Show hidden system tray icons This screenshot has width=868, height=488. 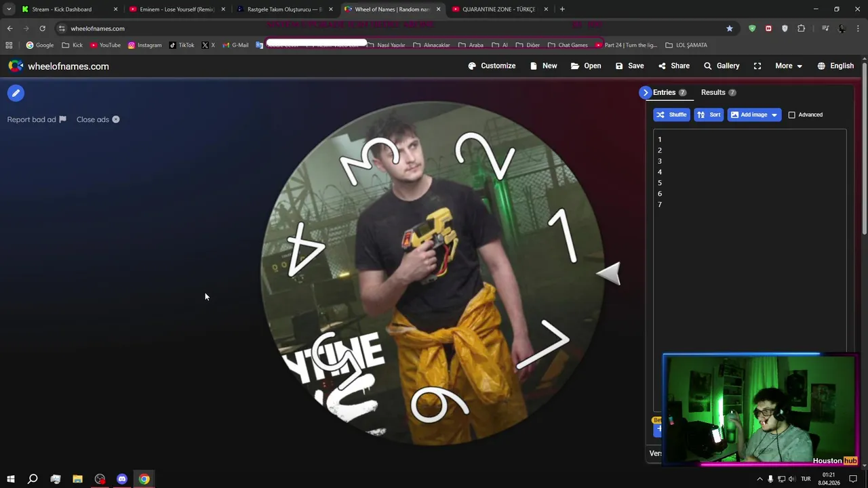click(x=759, y=479)
